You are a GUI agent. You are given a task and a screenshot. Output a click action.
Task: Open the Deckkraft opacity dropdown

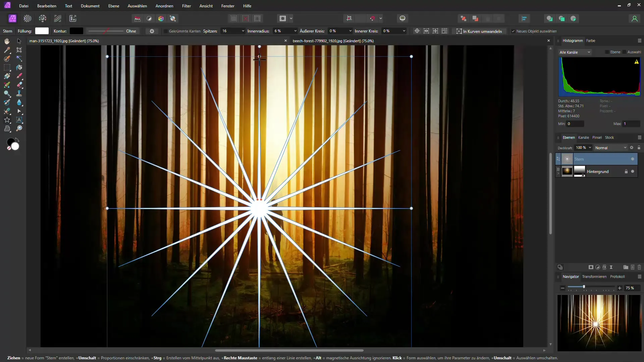590,147
